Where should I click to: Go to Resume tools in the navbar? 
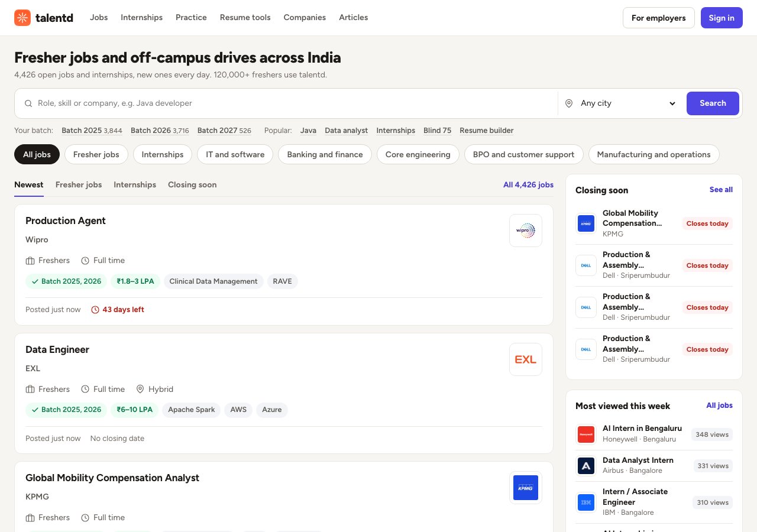click(245, 18)
